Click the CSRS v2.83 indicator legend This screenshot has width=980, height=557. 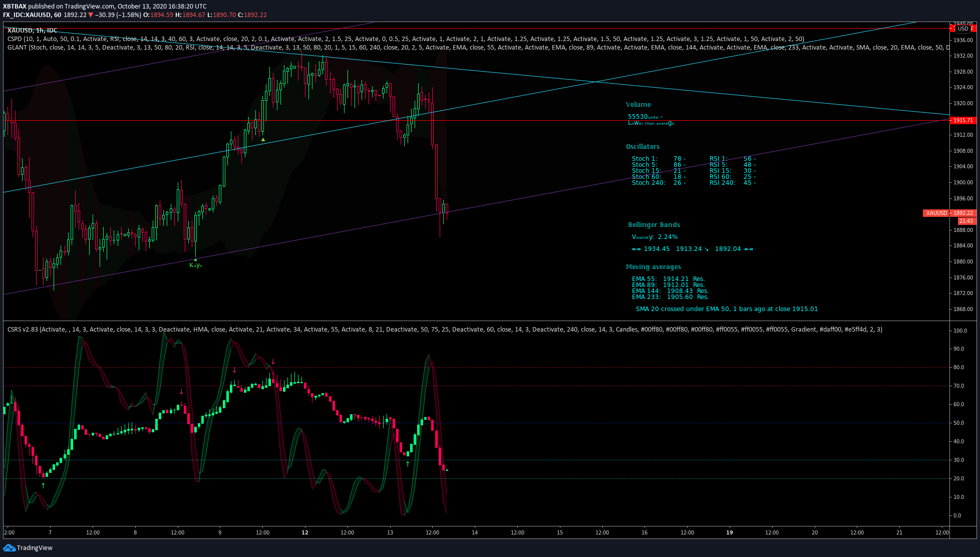(445, 329)
